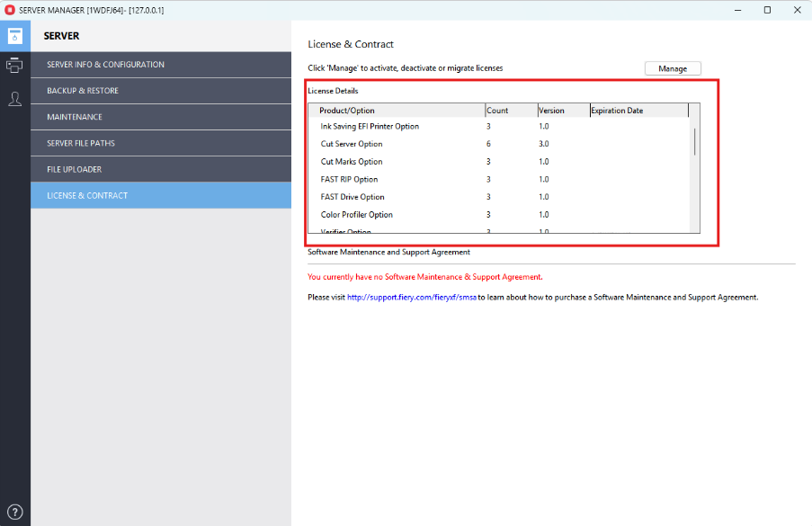This screenshot has height=526, width=812.
Task: Click the Software Maintenance and Support Agreement label
Action: (388, 252)
